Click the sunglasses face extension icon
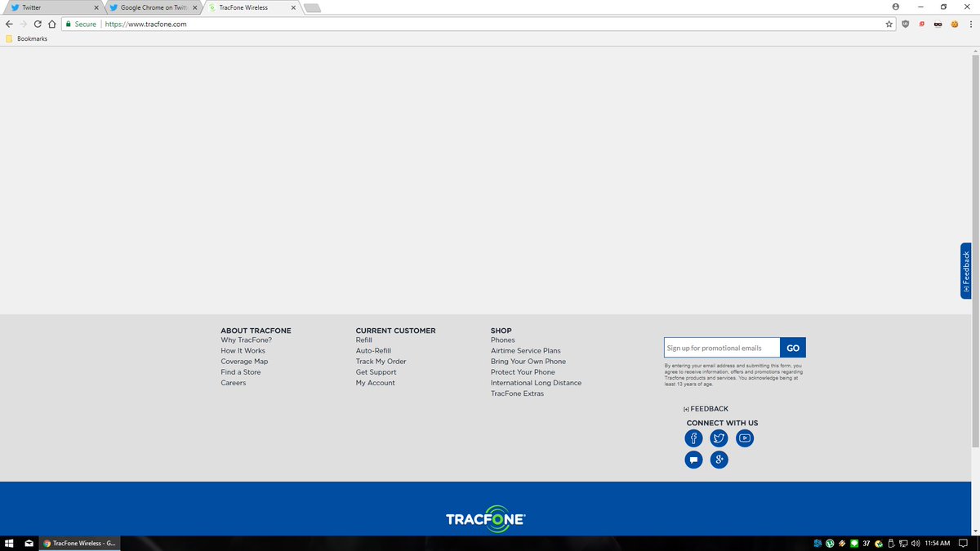 pyautogui.click(x=938, y=24)
